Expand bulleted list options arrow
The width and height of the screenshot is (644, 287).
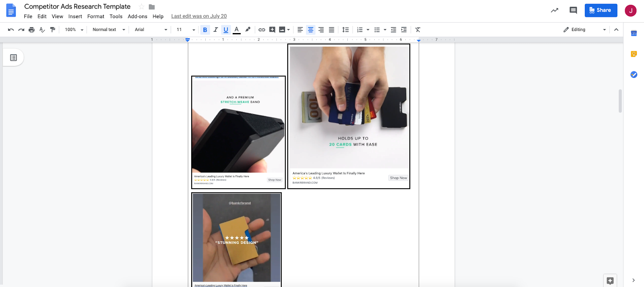385,30
